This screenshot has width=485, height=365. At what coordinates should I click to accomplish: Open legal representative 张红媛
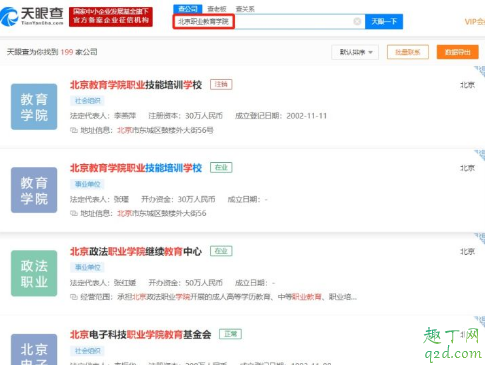coord(125,283)
